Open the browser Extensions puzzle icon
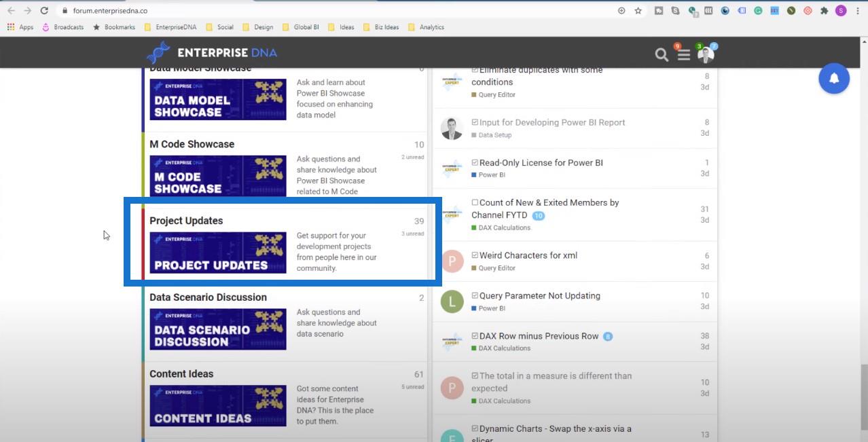Image resolution: width=868 pixels, height=442 pixels. [x=824, y=11]
